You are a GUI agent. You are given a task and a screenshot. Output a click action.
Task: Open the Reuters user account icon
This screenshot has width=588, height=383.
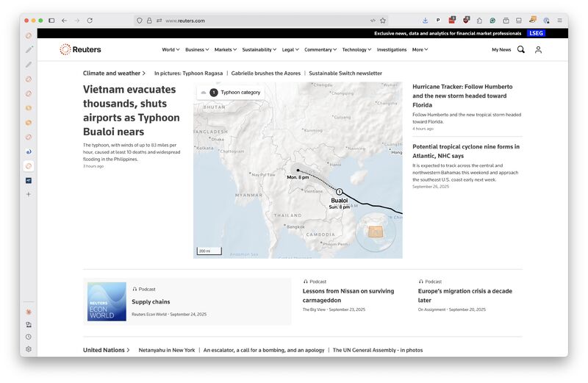click(x=538, y=49)
